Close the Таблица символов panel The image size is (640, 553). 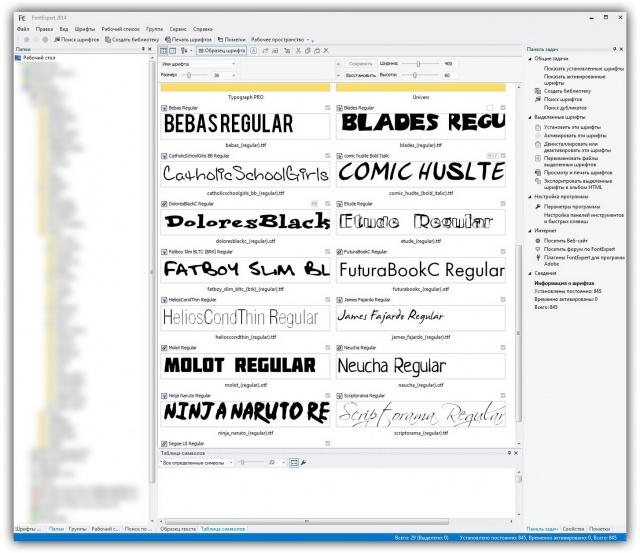pyautogui.click(x=516, y=453)
